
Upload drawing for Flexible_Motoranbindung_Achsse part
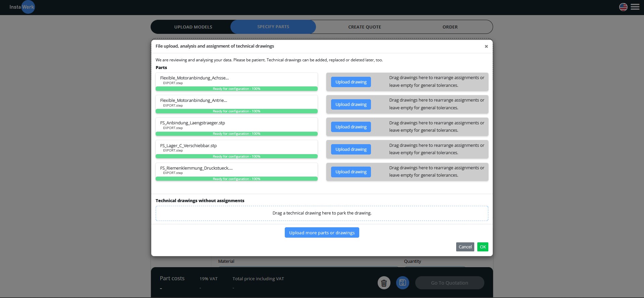click(x=351, y=82)
